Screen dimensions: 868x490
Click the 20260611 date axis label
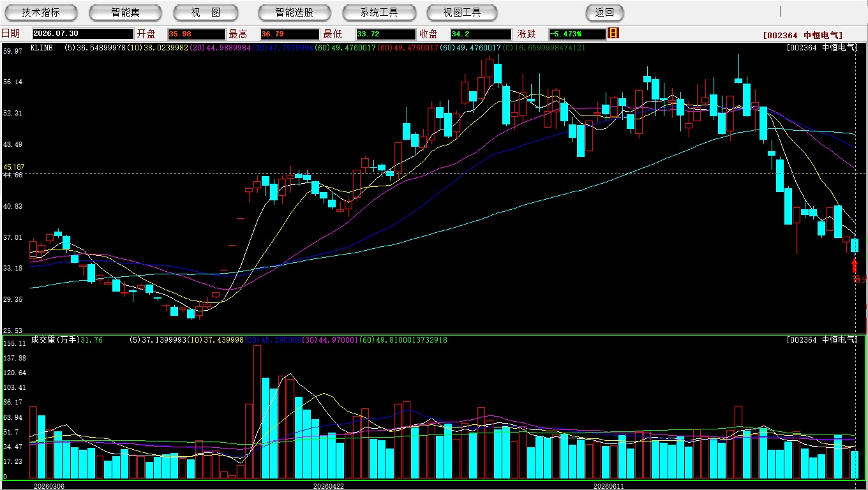608,486
